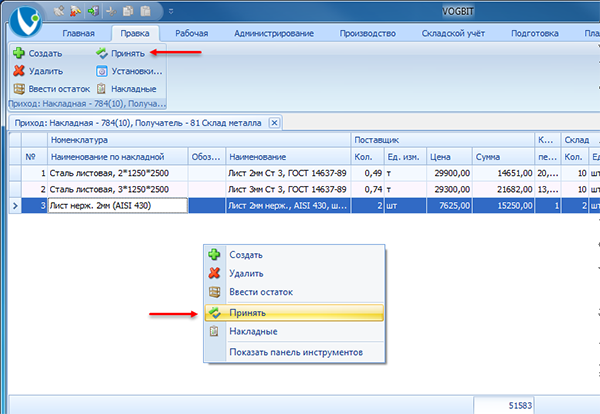Screen dimensions: 600x414
Task: Open the Администрирование ribbon tab
Action: click(273, 34)
